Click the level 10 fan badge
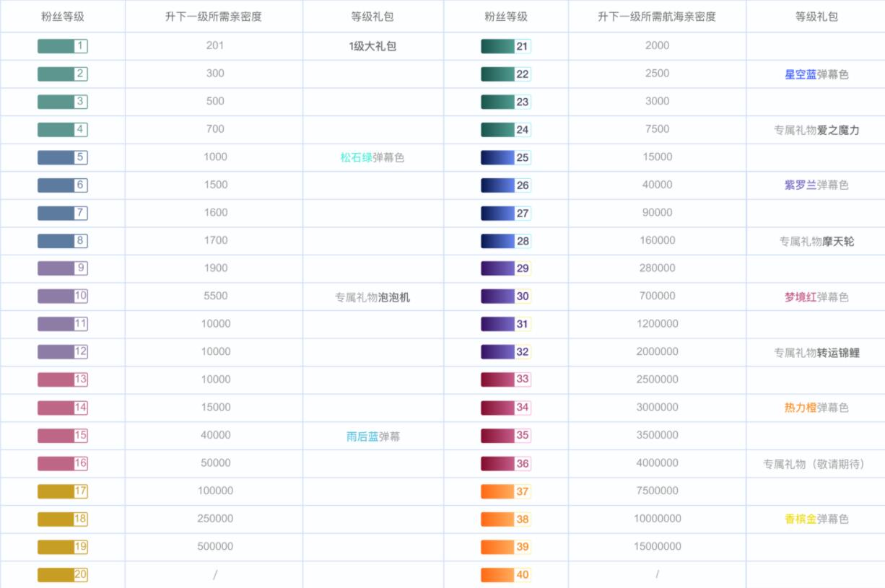Image resolution: width=885 pixels, height=588 pixels. (63, 296)
